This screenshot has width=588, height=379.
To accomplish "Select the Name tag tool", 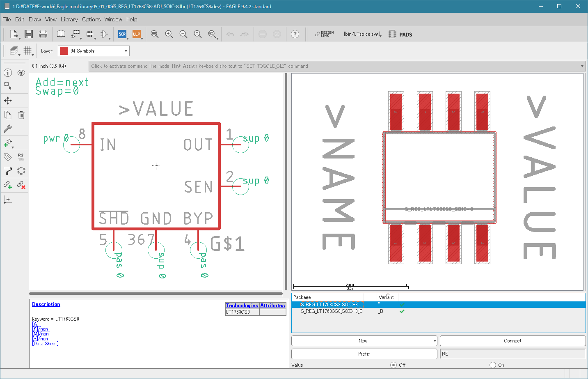I will (x=8, y=157).
